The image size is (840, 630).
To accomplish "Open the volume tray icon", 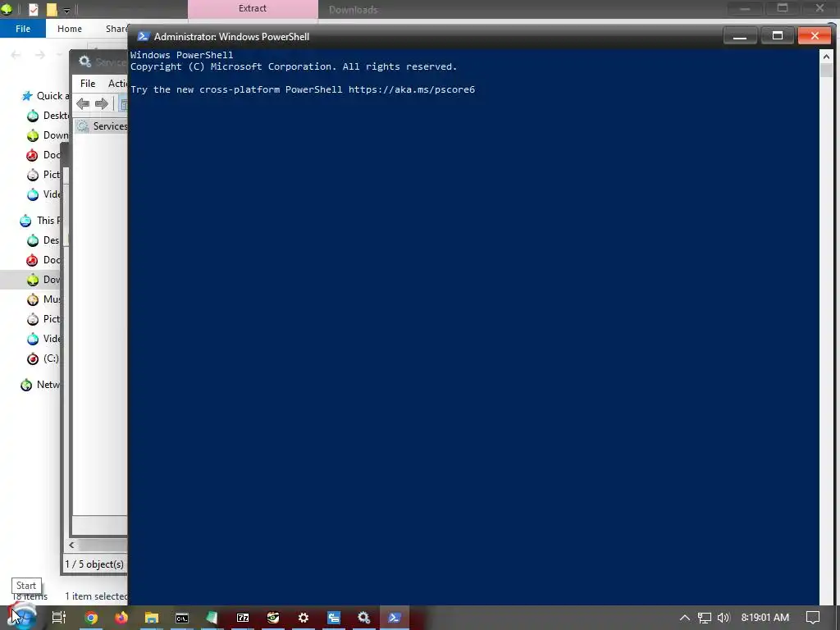I will point(724,618).
